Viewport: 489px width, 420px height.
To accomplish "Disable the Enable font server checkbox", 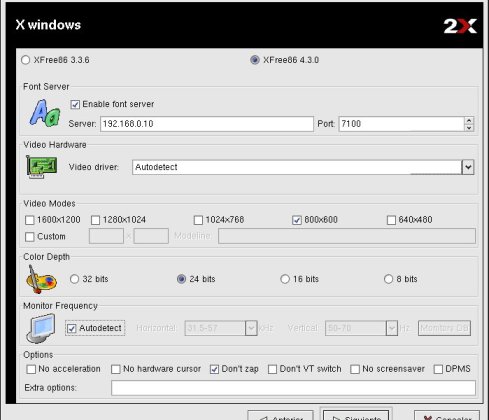I will pos(75,104).
